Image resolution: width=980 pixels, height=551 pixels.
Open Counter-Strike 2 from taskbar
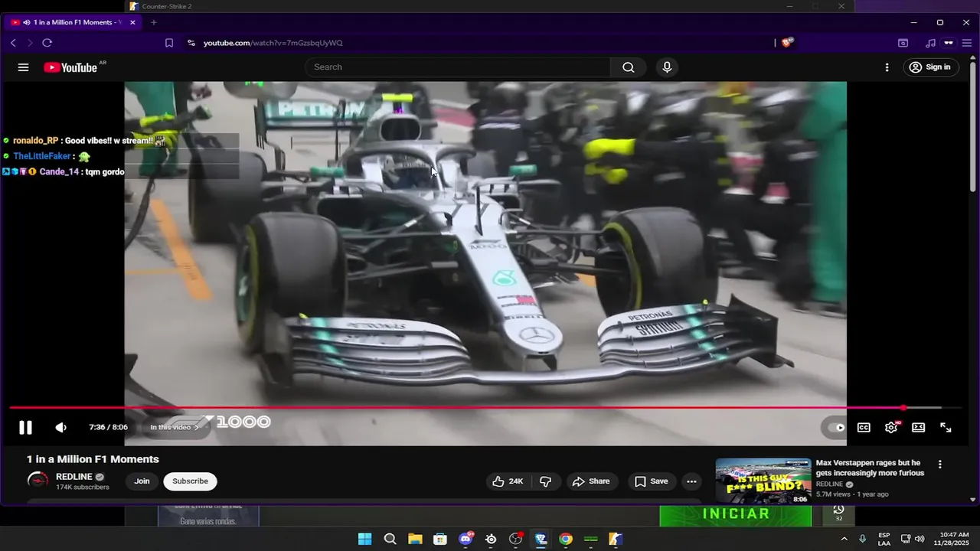615,539
